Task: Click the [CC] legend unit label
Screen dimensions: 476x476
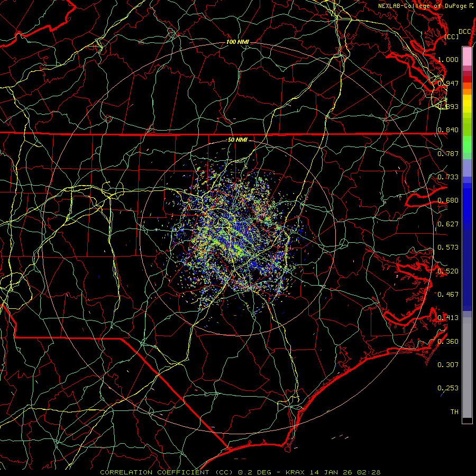Action: (x=452, y=36)
